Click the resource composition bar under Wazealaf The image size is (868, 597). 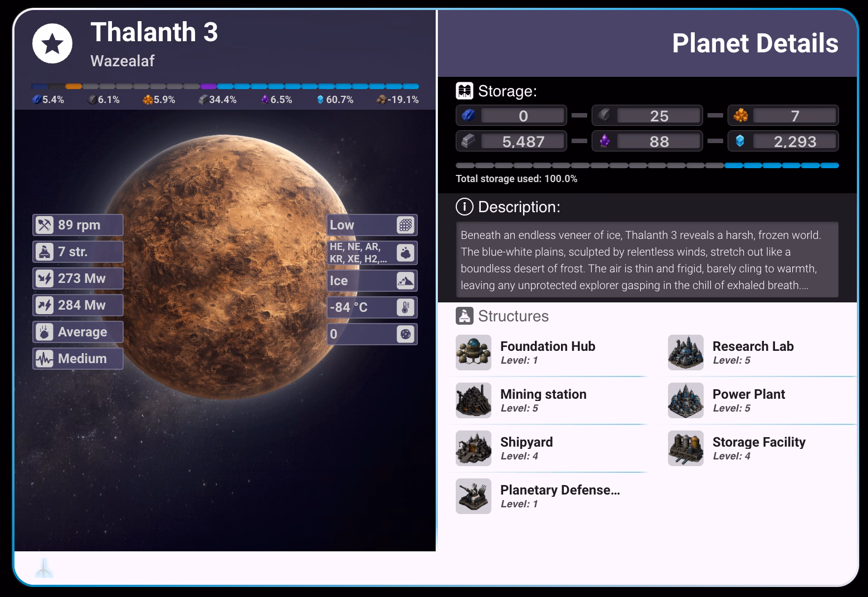[226, 86]
